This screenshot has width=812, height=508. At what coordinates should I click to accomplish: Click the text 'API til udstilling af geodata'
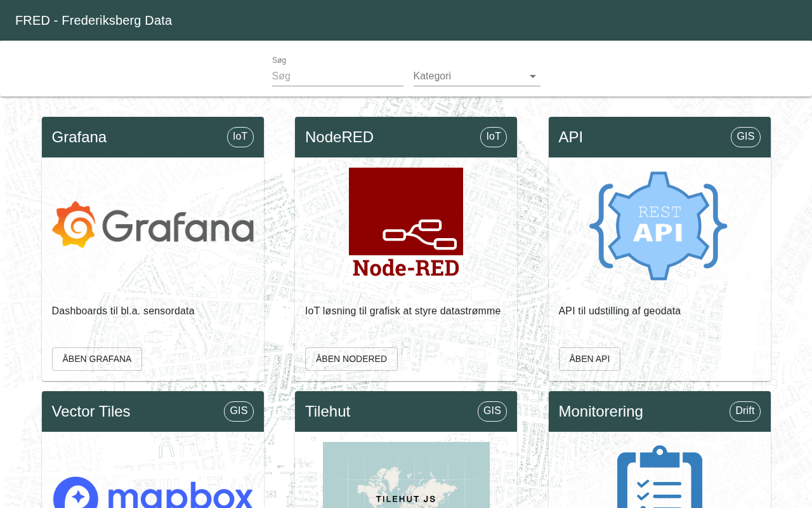620,311
